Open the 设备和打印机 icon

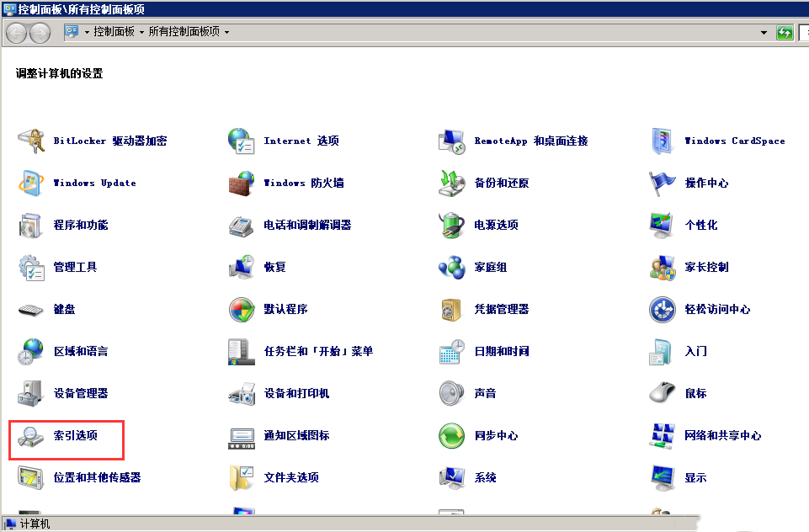pyautogui.click(x=242, y=394)
